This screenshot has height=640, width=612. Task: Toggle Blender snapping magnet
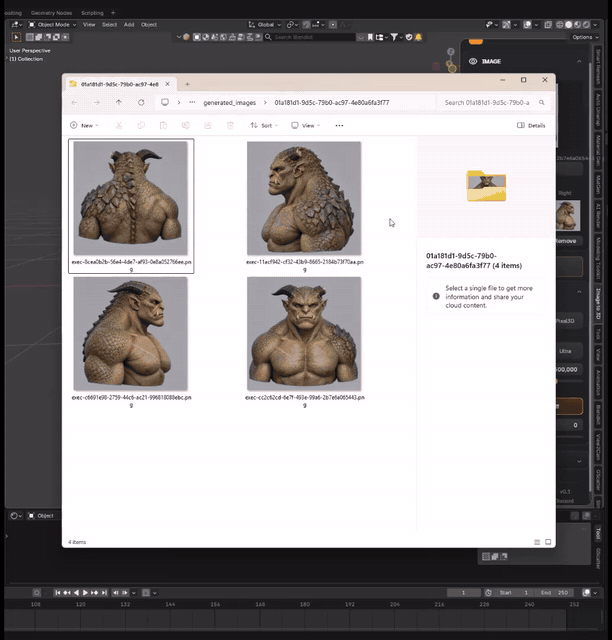point(306,25)
